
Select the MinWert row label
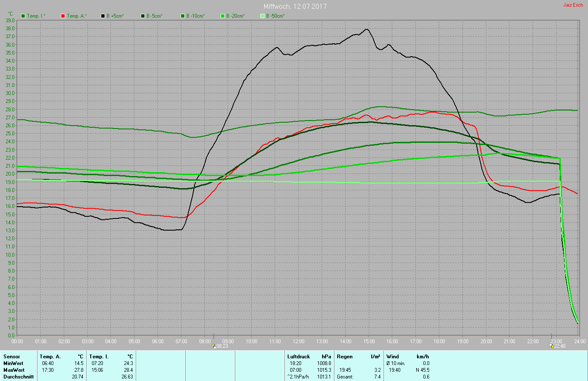click(x=13, y=363)
